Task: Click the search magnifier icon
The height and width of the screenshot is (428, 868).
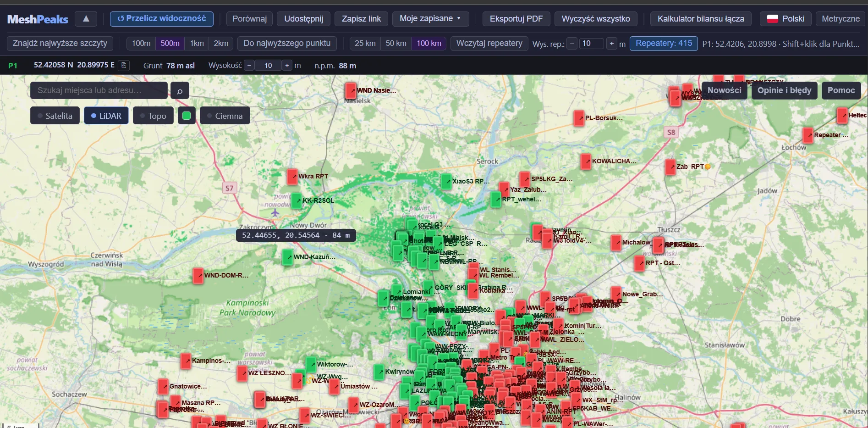Action: coord(180,90)
